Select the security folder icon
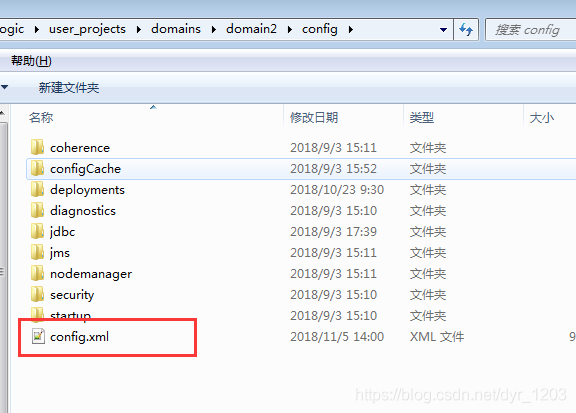This screenshot has height=413, width=576. [37, 294]
